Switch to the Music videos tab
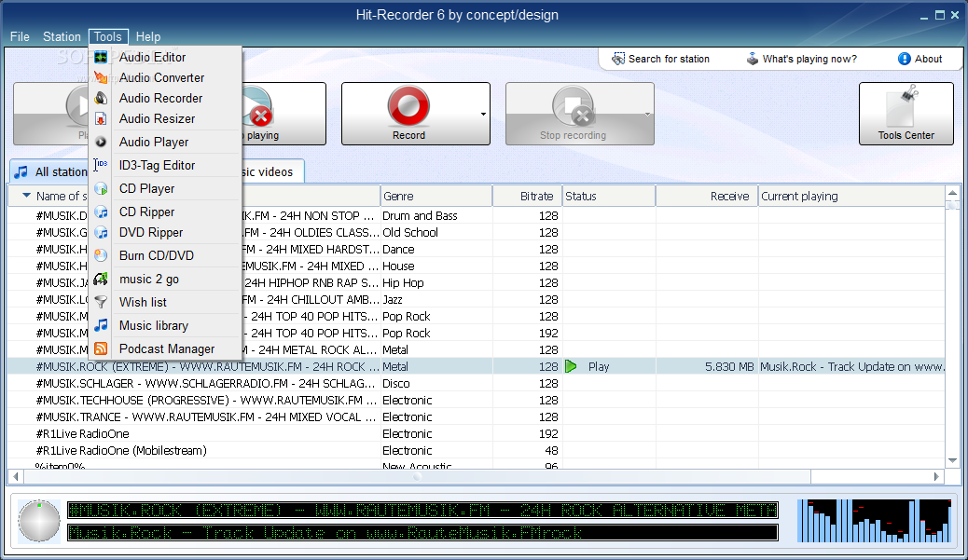968x560 pixels. click(272, 171)
